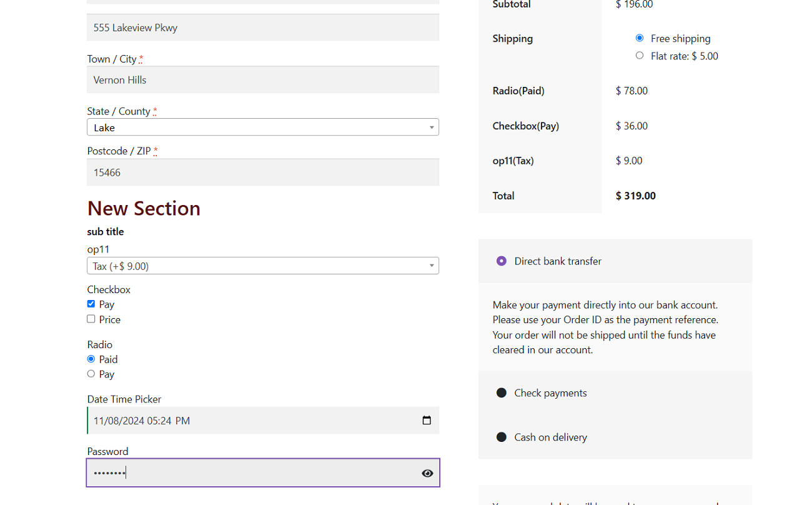
Task: Click the Date Time Picker field
Action: [x=263, y=421]
